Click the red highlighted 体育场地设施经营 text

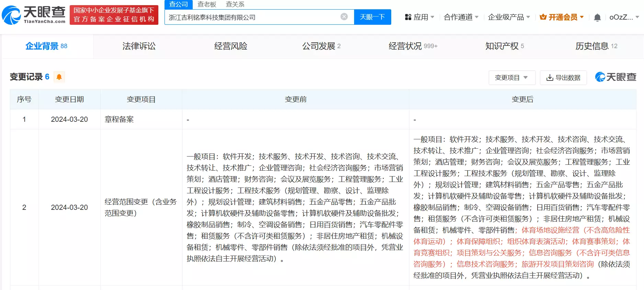tap(550, 230)
